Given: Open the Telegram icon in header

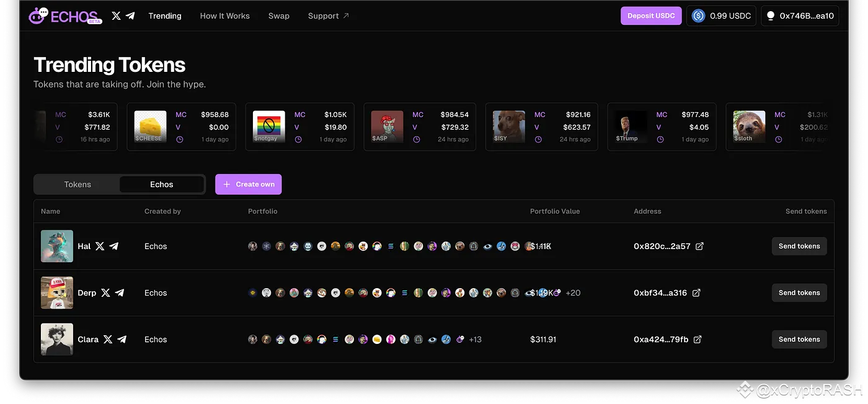Looking at the screenshot, I should [130, 16].
